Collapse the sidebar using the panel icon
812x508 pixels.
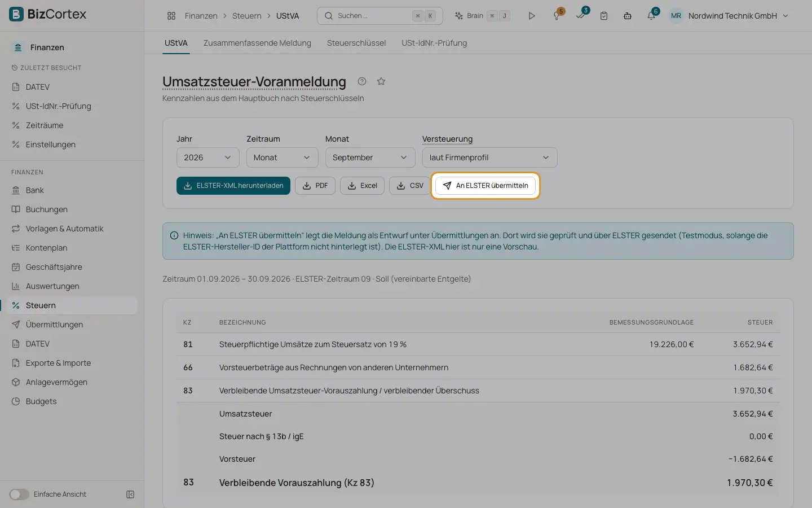click(130, 494)
